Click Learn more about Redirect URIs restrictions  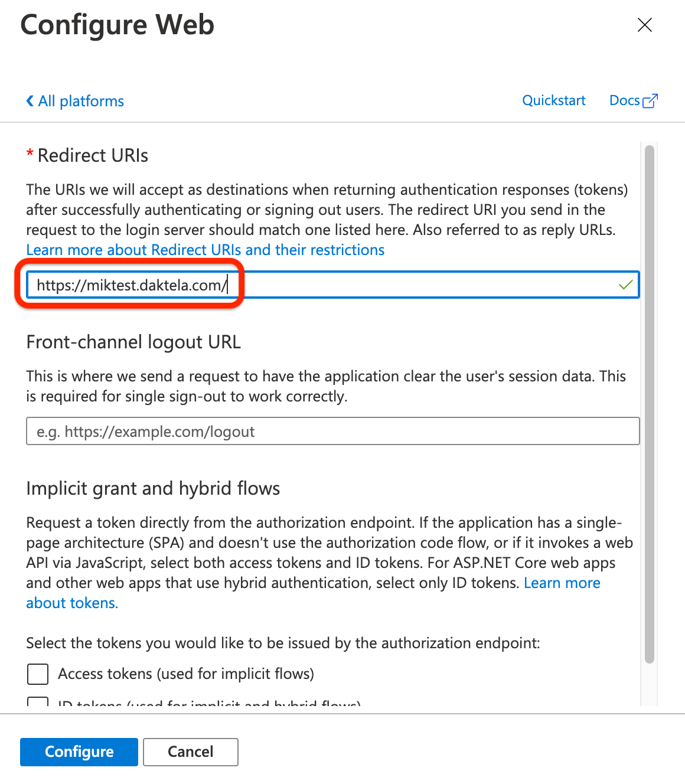click(x=205, y=250)
